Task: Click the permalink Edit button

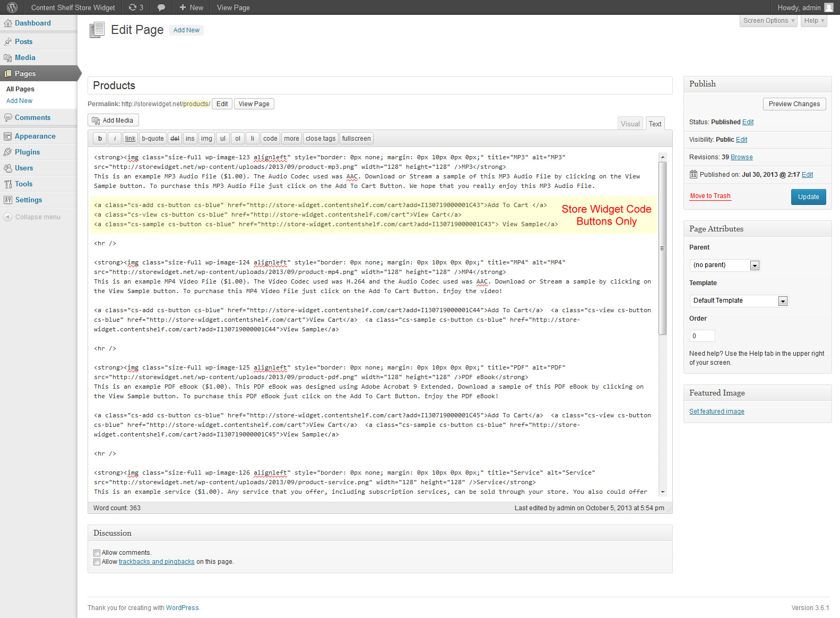Action: click(x=222, y=104)
